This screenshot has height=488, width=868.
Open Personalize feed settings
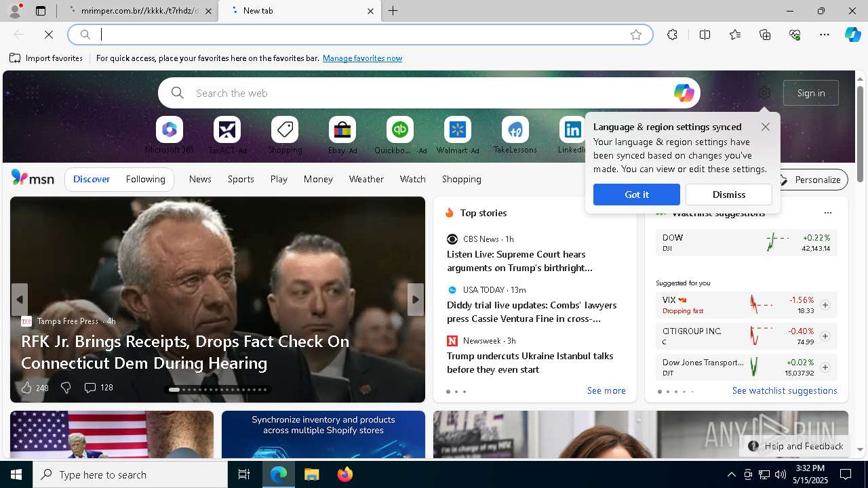tap(811, 180)
